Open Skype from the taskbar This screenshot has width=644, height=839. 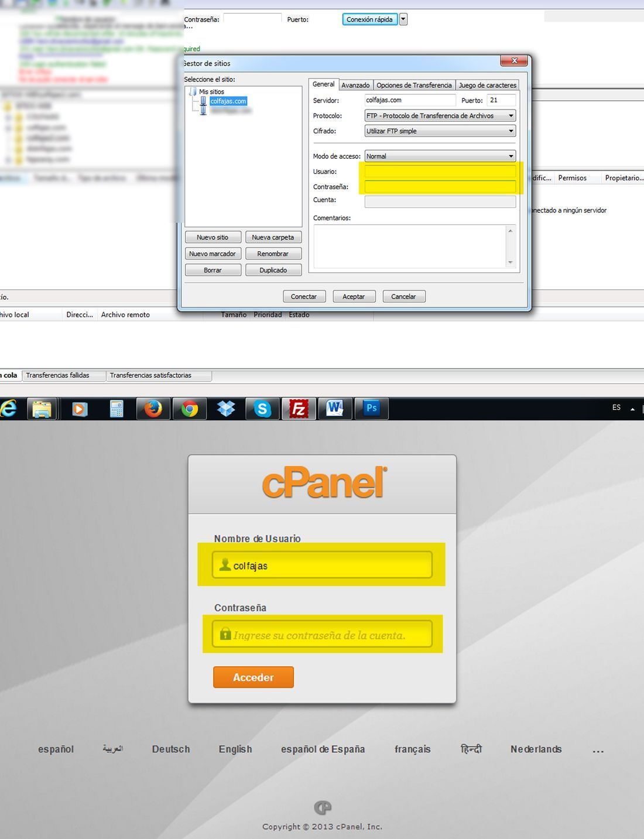pyautogui.click(x=262, y=408)
